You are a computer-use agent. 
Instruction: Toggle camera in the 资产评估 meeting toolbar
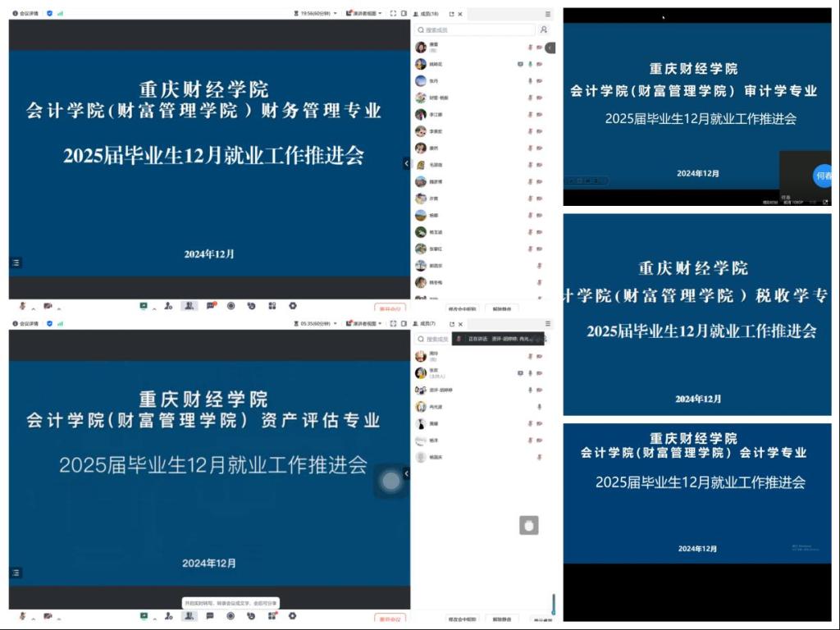[48, 616]
